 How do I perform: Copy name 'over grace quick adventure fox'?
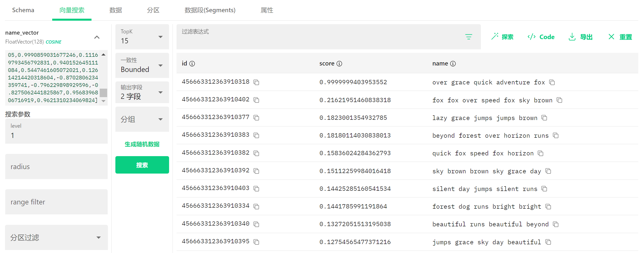pos(552,82)
